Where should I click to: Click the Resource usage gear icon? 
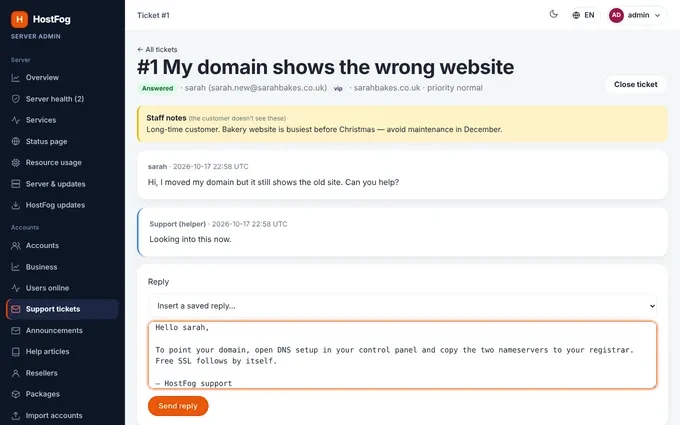(x=16, y=163)
